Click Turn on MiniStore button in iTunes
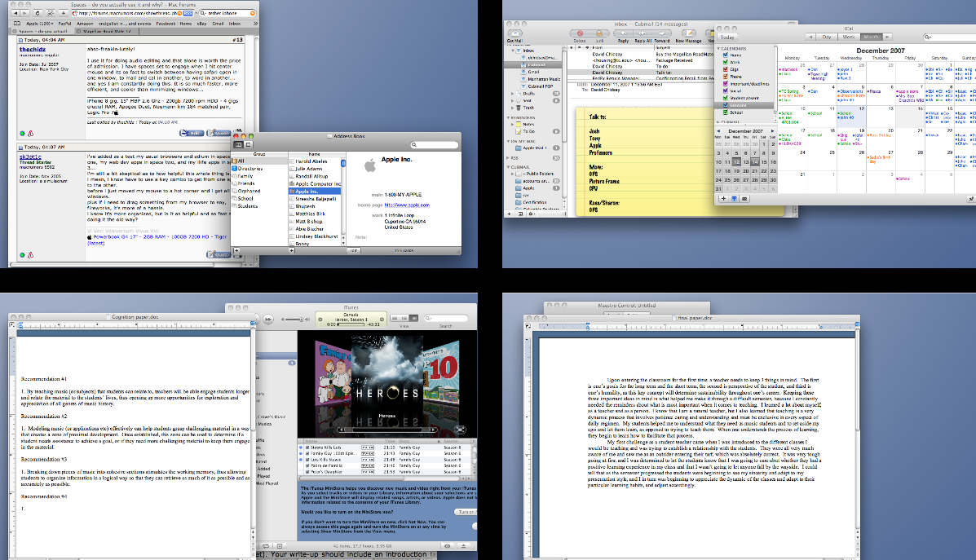Viewport: 976px width, 560px height. (x=466, y=512)
